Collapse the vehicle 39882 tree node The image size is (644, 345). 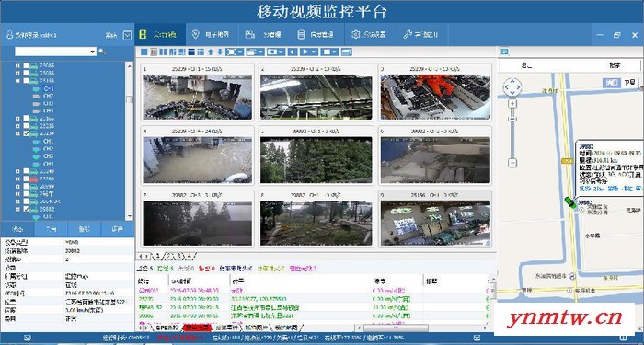point(17,209)
